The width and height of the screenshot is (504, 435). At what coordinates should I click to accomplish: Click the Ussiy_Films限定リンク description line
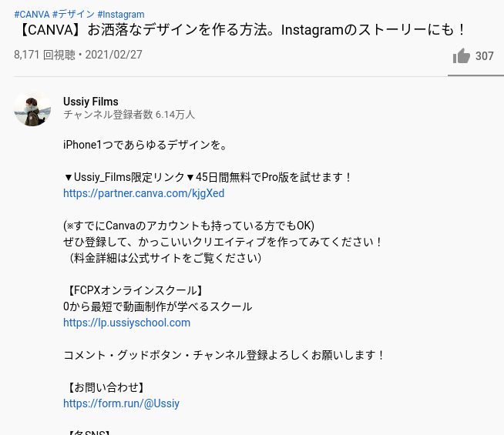(x=207, y=177)
